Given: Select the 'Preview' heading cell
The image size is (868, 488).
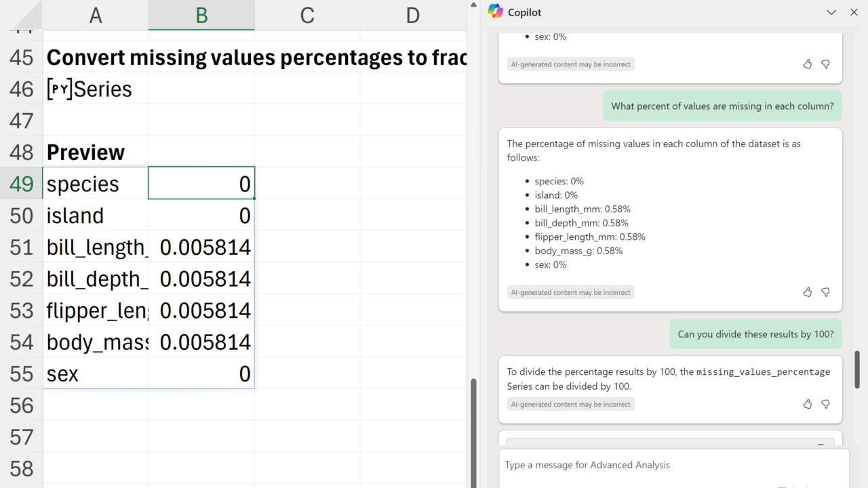Looking at the screenshot, I should (85, 152).
